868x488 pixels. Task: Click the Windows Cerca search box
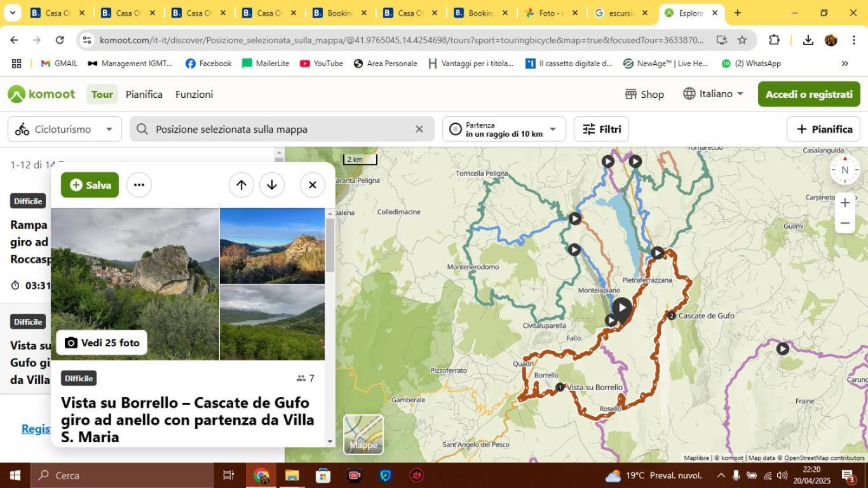click(122, 475)
